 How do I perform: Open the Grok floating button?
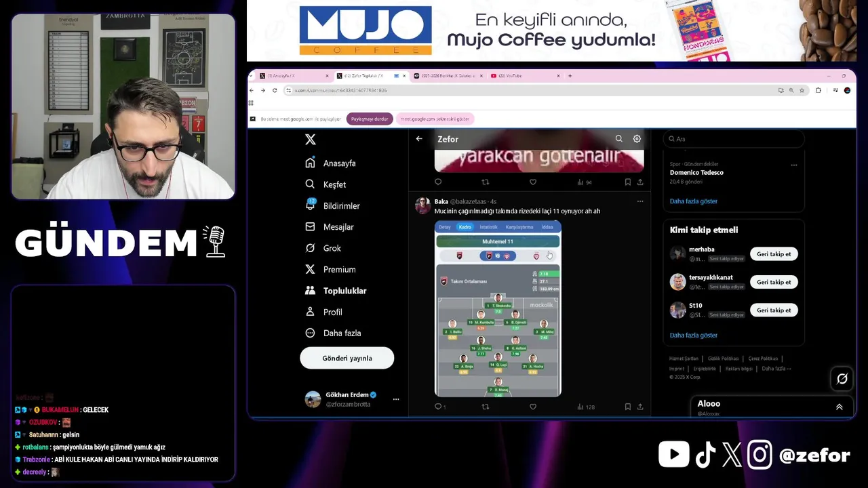click(x=842, y=379)
